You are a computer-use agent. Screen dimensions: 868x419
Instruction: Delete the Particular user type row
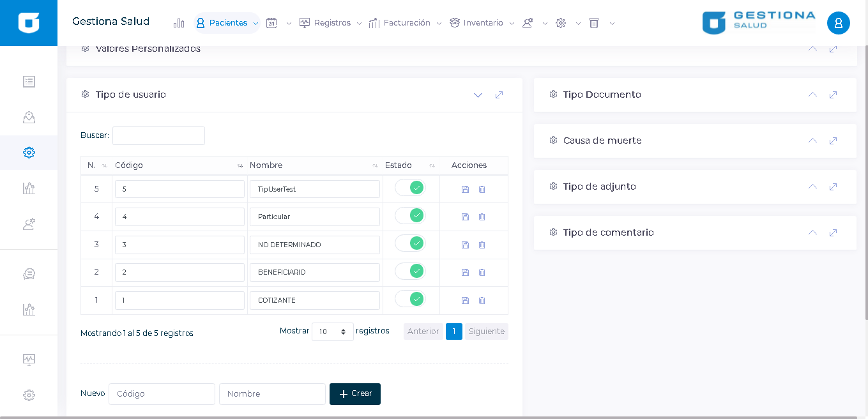tap(482, 217)
